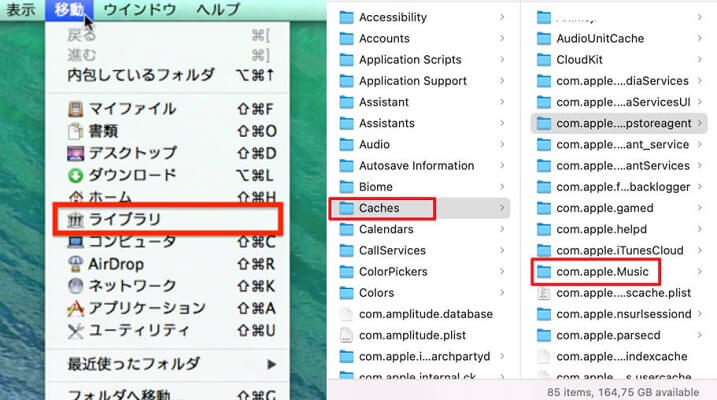717x400 pixels.
Task: Select the Assistant folder row
Action: coord(423,102)
